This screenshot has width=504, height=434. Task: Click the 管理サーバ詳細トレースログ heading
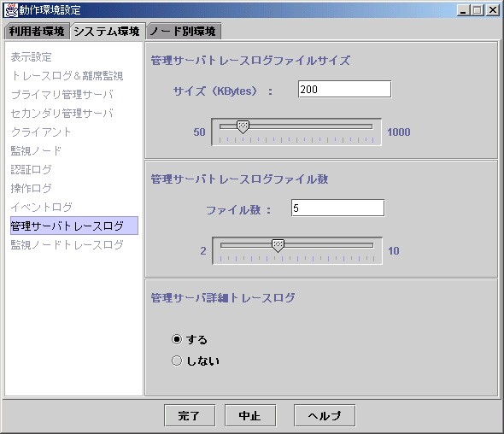pyautogui.click(x=223, y=297)
